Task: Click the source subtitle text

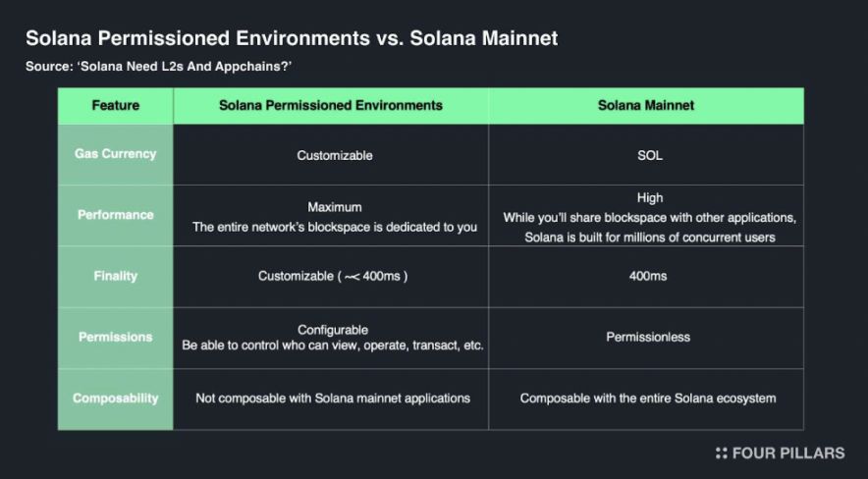Action: (x=158, y=67)
